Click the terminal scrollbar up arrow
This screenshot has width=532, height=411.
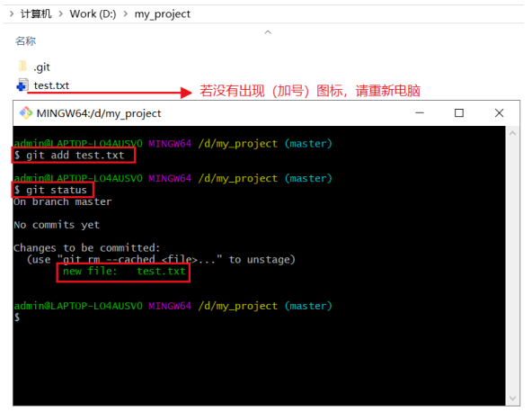pyautogui.click(x=512, y=133)
